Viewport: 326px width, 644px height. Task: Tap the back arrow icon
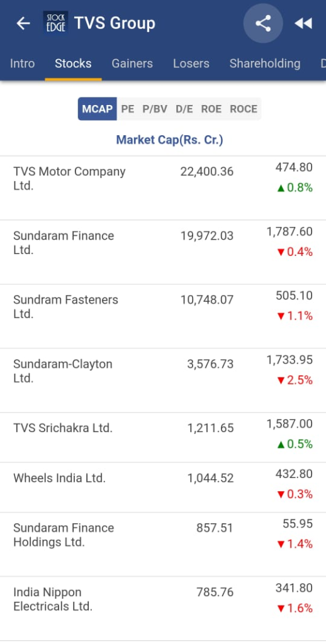23,23
